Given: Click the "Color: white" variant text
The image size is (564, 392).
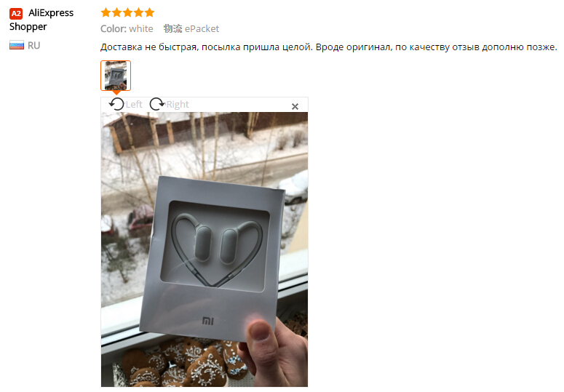Looking at the screenshot, I should pyautogui.click(x=127, y=29).
